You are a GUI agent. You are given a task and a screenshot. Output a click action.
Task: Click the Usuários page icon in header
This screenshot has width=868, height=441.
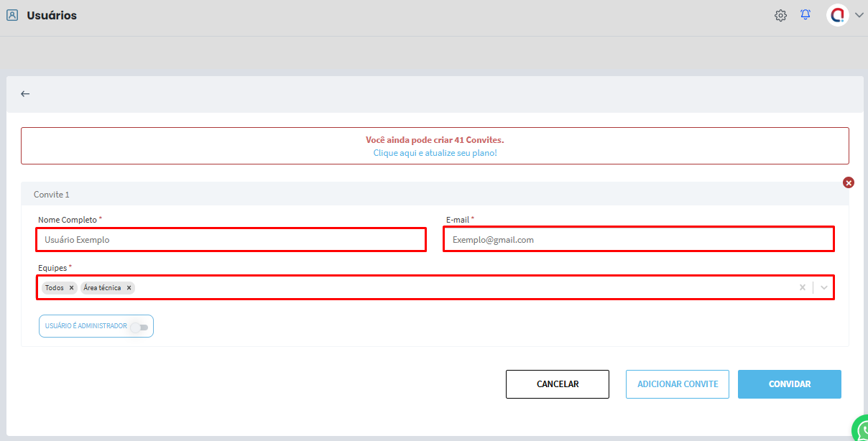click(12, 15)
